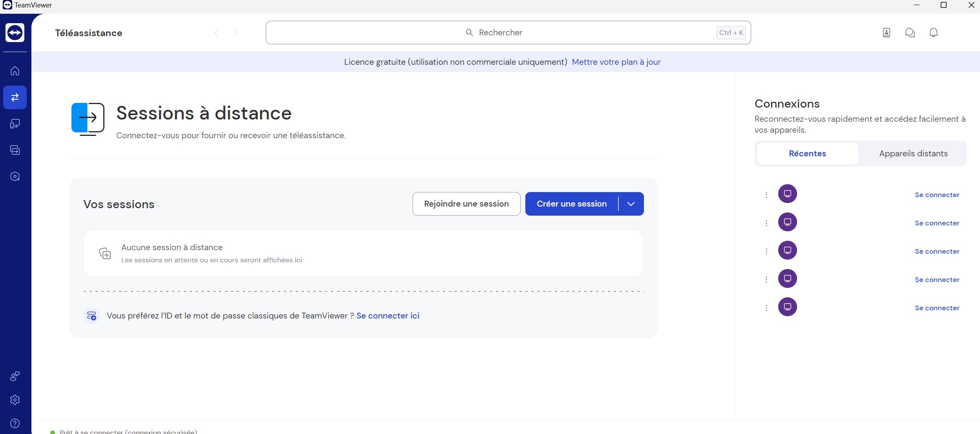Focus the Rechercher search field

point(508,33)
